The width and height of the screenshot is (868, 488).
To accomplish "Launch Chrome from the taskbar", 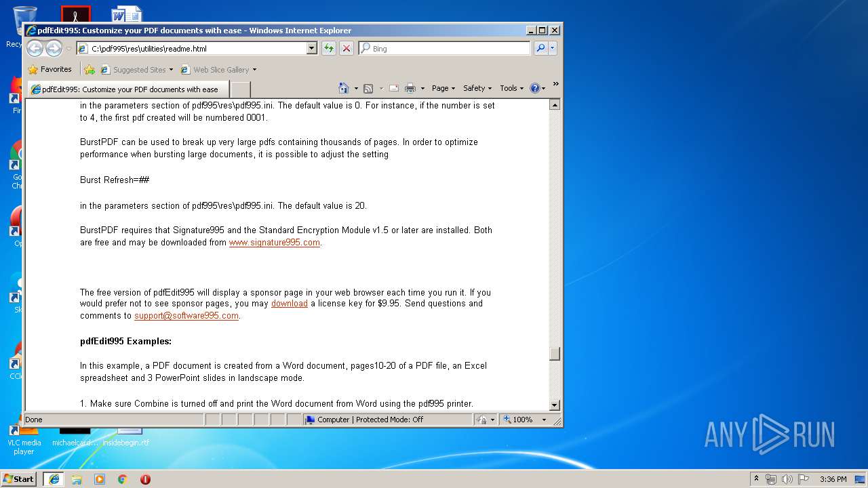I will (x=123, y=479).
